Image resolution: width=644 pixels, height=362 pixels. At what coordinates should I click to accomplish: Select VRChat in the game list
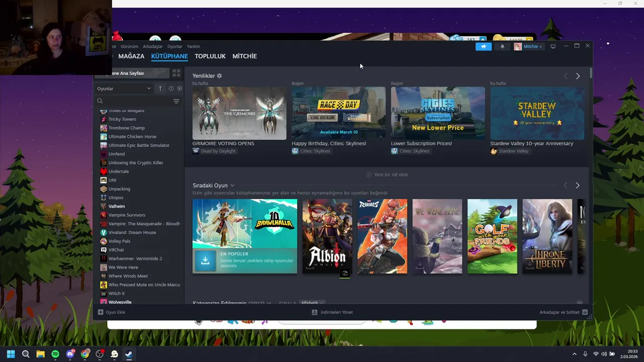coord(116,250)
